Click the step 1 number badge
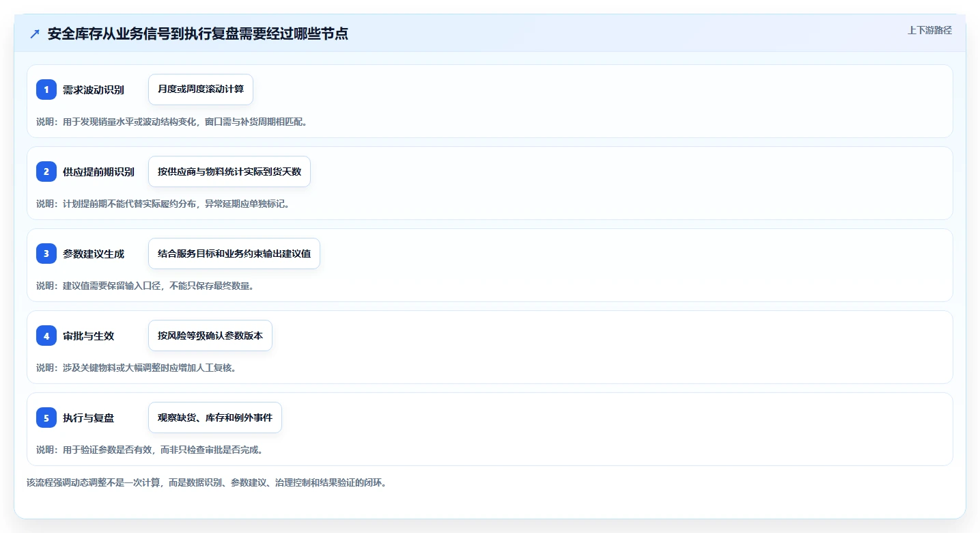980x533 pixels. (x=46, y=90)
